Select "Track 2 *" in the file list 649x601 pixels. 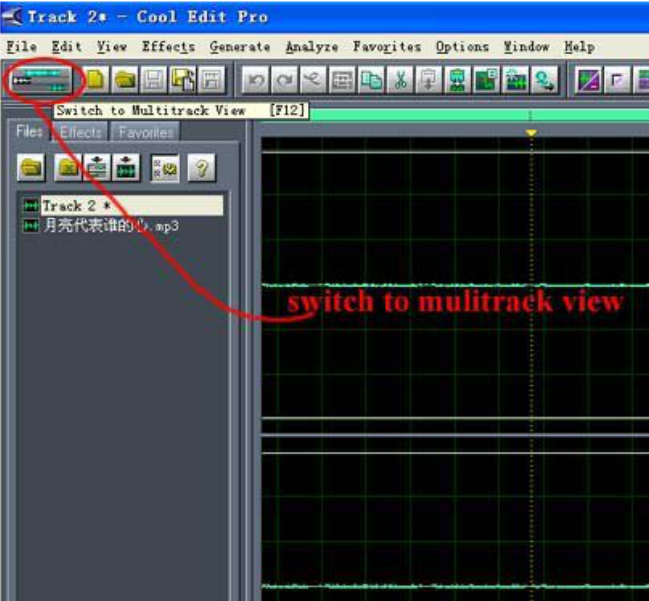click(123, 206)
